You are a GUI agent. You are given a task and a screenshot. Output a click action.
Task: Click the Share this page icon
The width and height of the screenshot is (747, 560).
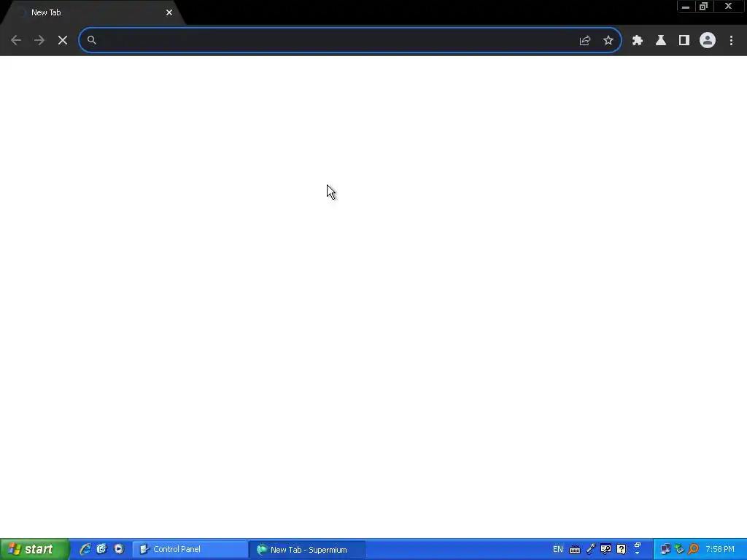point(585,41)
